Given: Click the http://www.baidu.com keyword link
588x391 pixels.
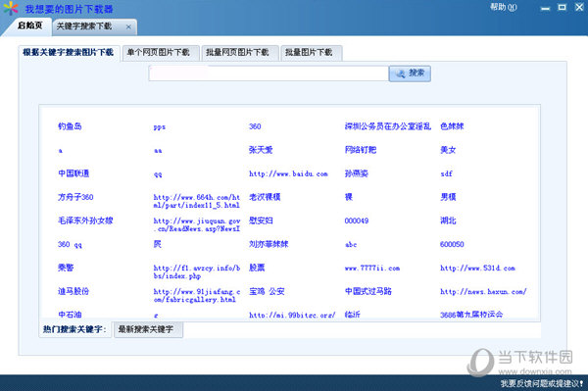Looking at the screenshot, I should (x=288, y=174).
